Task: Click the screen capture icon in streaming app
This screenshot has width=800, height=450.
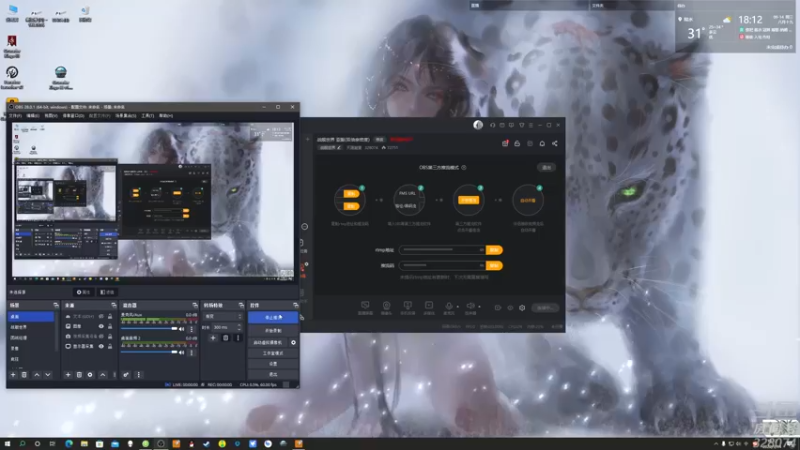Action: tap(365, 306)
